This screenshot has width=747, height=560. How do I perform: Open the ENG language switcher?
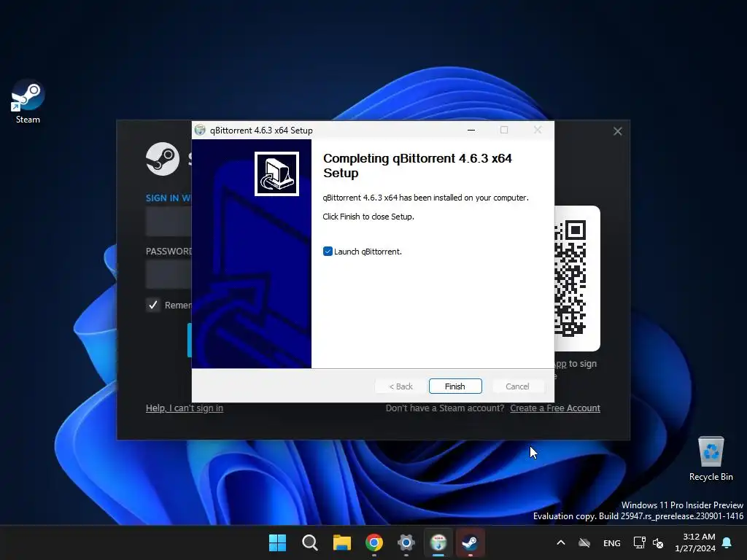(612, 542)
